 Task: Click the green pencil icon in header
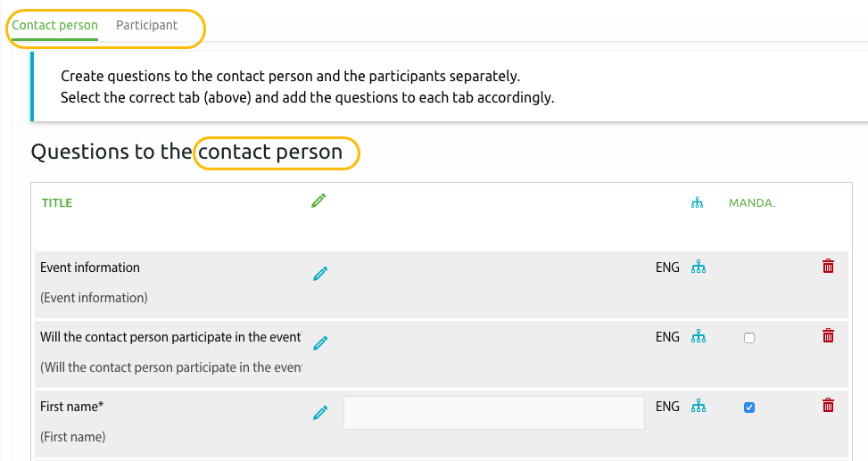pyautogui.click(x=318, y=201)
